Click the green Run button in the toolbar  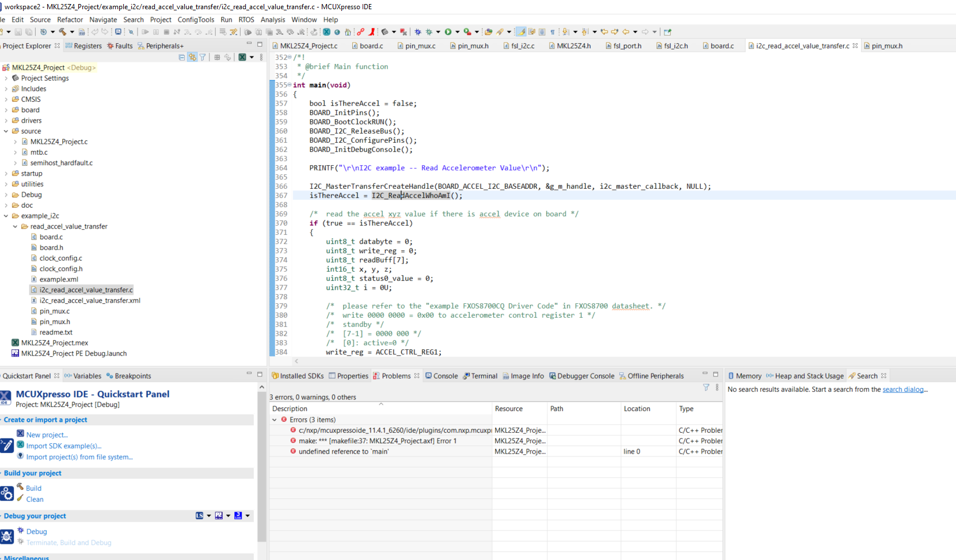[x=448, y=32]
